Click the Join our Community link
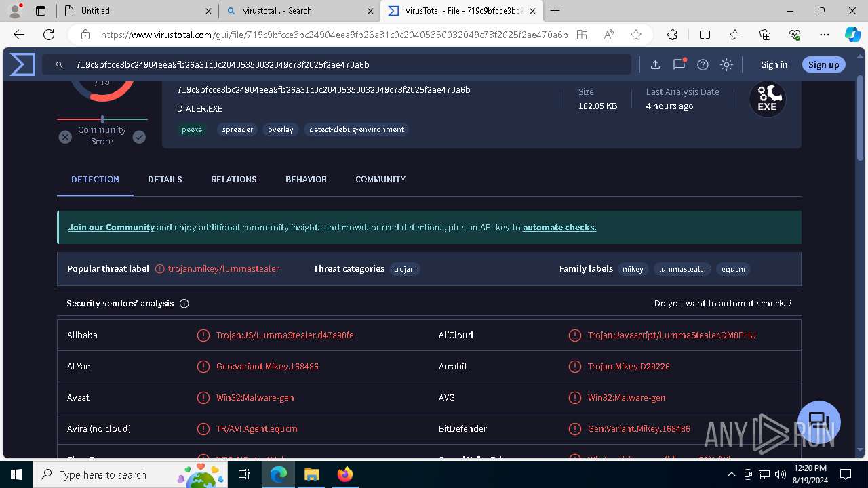Image resolution: width=868 pixels, height=488 pixels. point(111,228)
